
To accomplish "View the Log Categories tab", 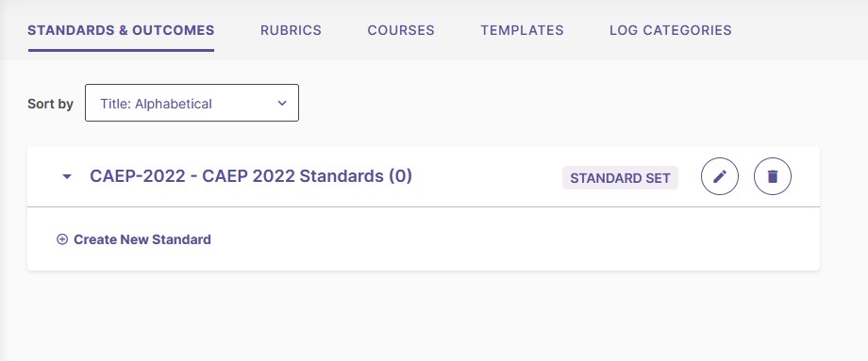I will point(671,30).
